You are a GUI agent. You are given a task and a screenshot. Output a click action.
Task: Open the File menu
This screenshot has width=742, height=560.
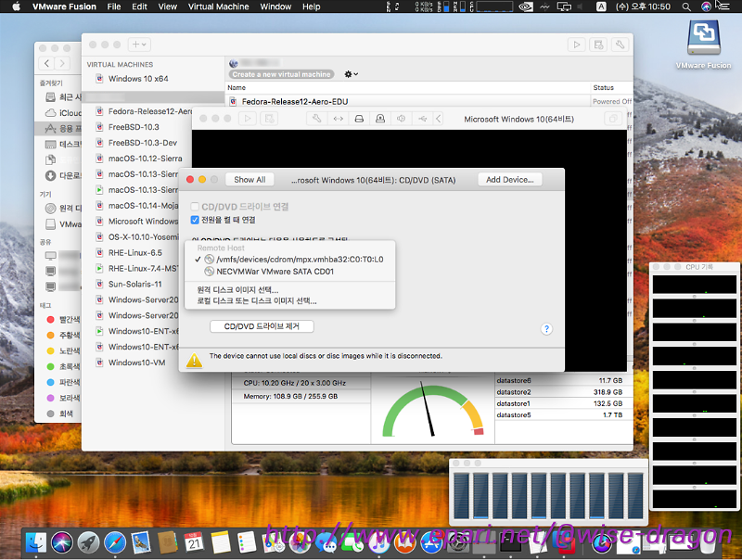114,6
